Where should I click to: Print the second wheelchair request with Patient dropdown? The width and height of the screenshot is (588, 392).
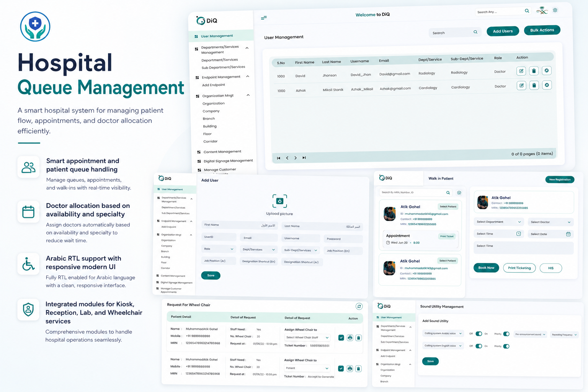click(x=350, y=368)
